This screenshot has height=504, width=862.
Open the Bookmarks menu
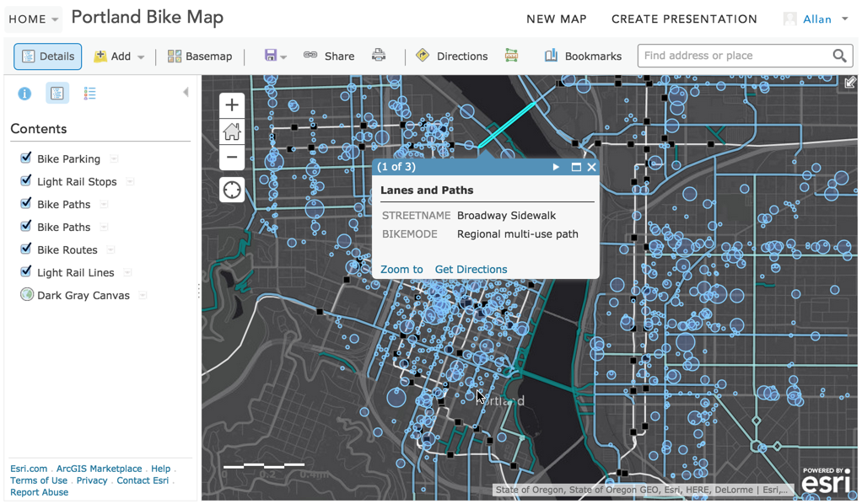pyautogui.click(x=583, y=56)
